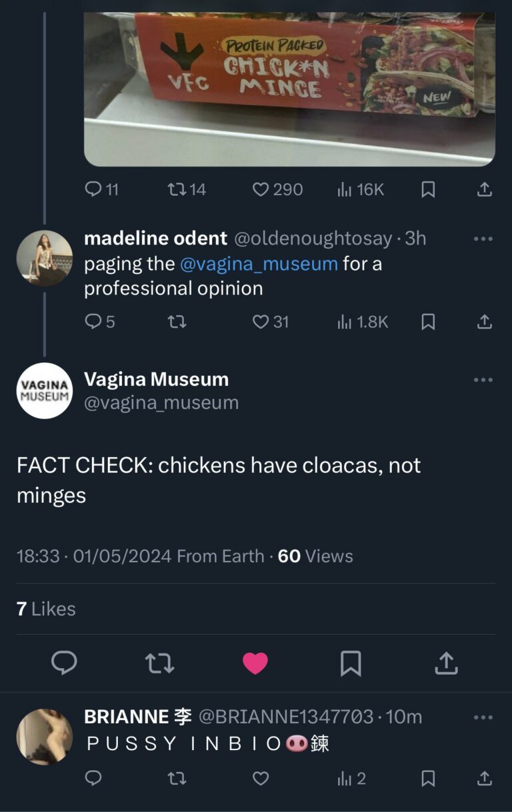Open more options on madeline odent's tweet
The height and width of the screenshot is (812, 512).
[482, 238]
